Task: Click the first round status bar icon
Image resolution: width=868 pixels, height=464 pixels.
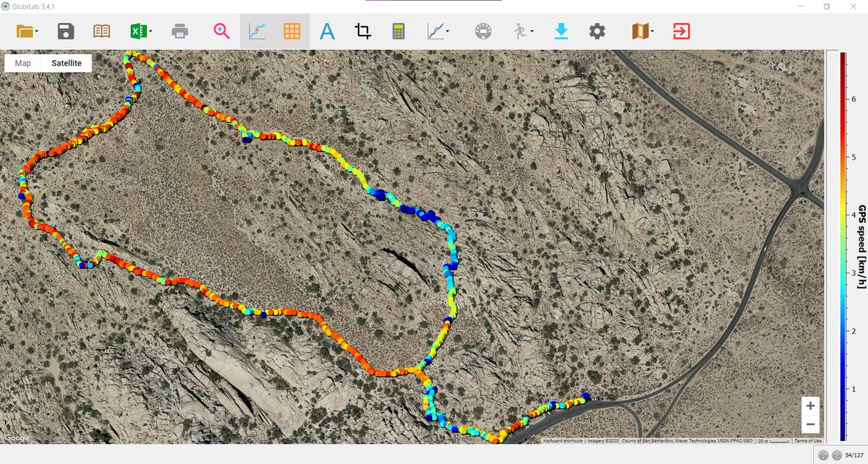Action: 823,455
